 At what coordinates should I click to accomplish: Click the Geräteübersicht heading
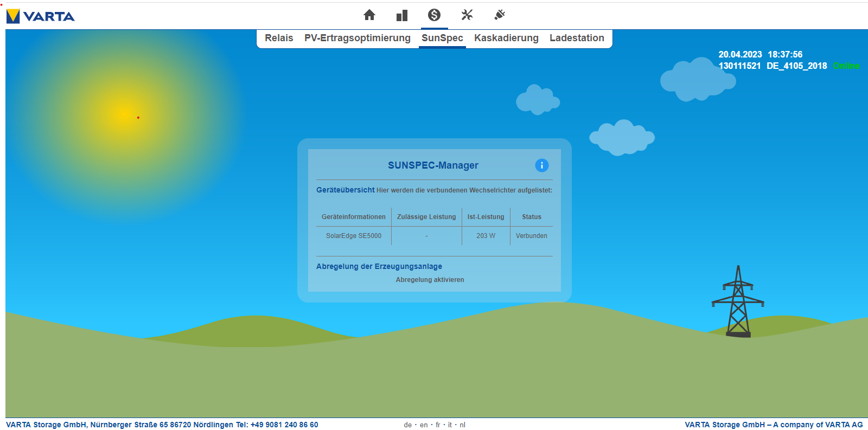(346, 190)
